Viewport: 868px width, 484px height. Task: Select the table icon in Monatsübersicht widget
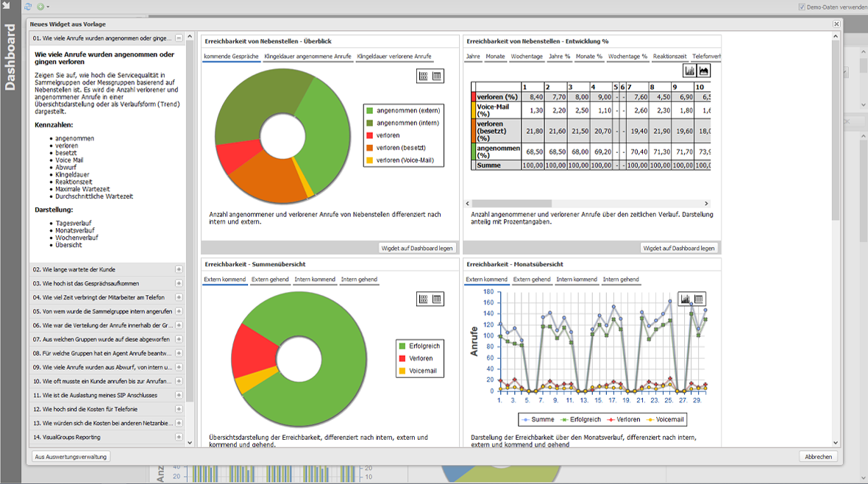pyautogui.click(x=699, y=299)
